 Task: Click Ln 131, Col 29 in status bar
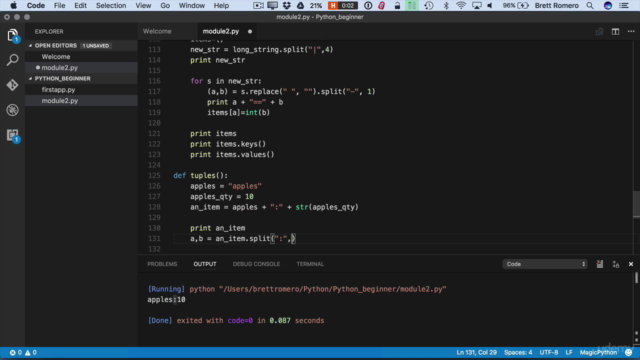[476, 352]
